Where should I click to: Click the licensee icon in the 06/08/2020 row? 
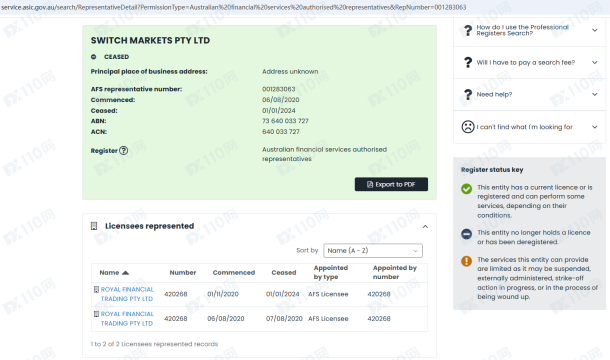(96, 314)
